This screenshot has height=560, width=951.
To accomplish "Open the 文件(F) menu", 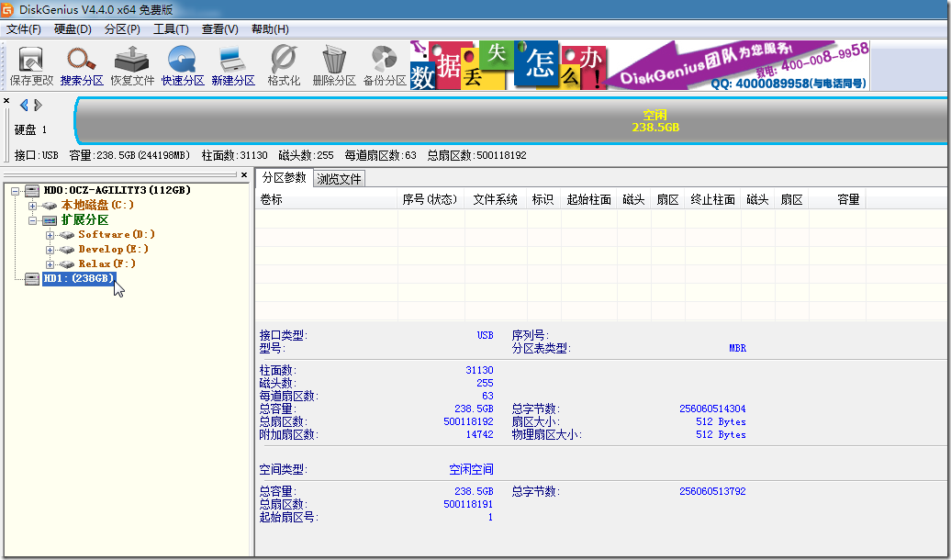I will (x=24, y=29).
